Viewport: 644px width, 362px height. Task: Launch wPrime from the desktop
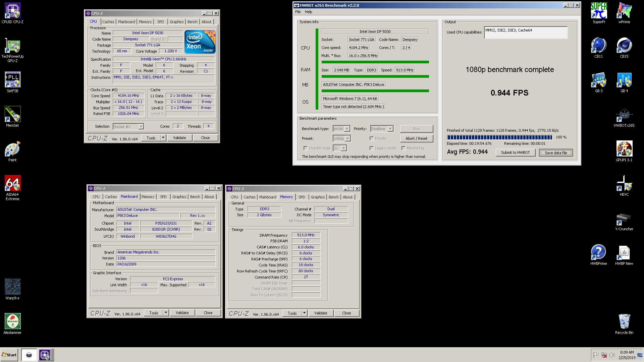click(x=624, y=13)
